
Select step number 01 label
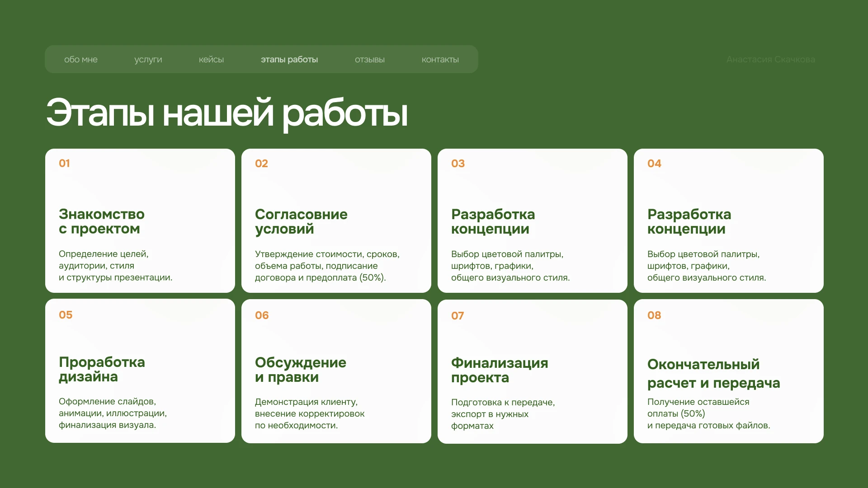[x=65, y=164]
